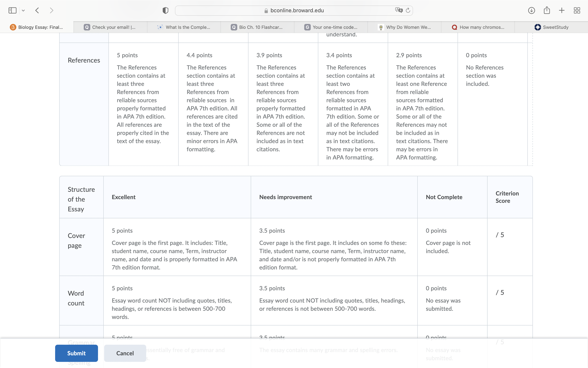This screenshot has height=368, width=588.
Task: Select Cover page 0 points level
Action: pos(452,247)
